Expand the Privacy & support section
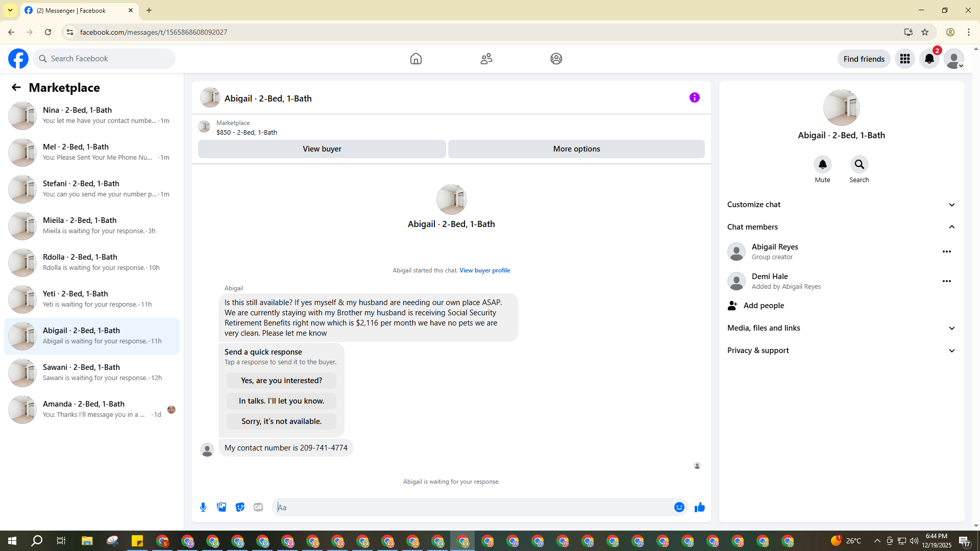The width and height of the screenshot is (980, 551). point(841,350)
